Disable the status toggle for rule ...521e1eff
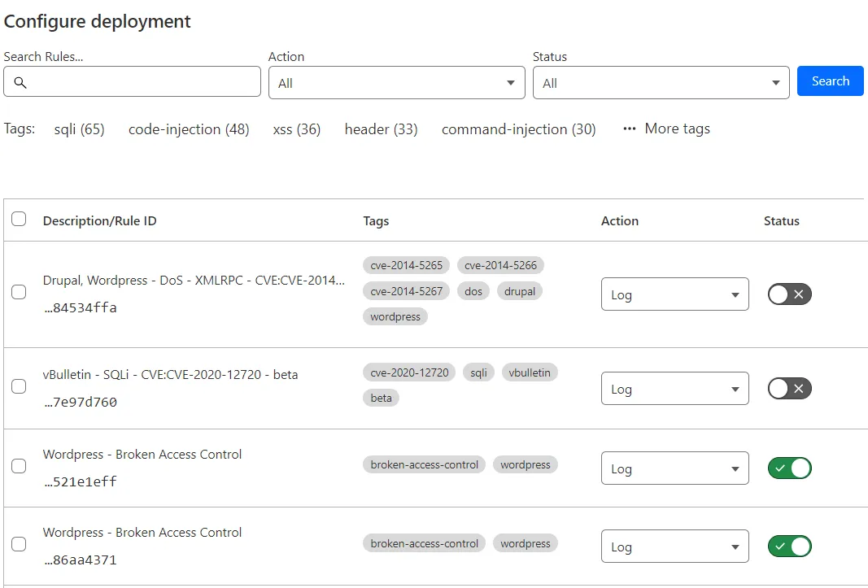 click(789, 468)
